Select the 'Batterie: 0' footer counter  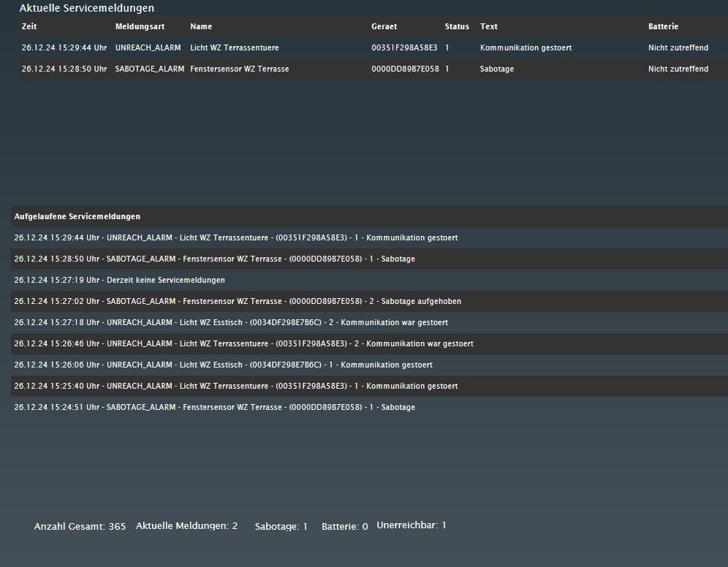tap(344, 527)
